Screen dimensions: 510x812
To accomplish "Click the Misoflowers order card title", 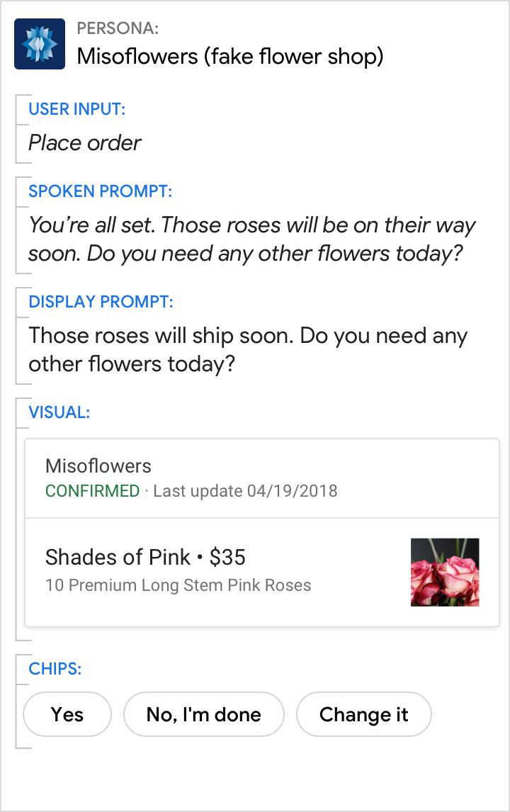I will [98, 466].
